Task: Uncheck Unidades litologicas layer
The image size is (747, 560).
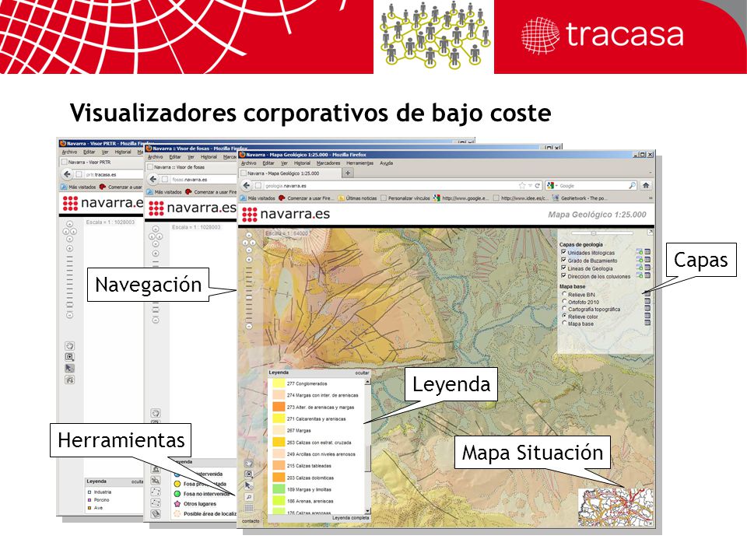Action: (563, 252)
